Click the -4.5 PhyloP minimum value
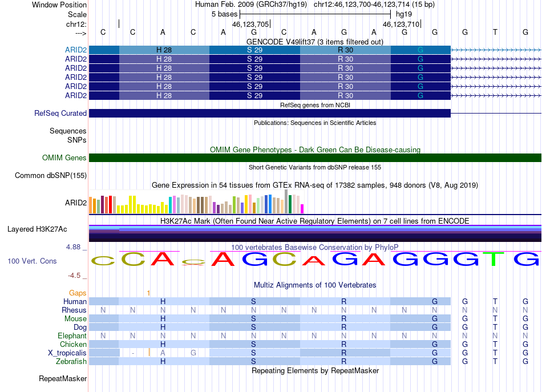 coord(74,276)
